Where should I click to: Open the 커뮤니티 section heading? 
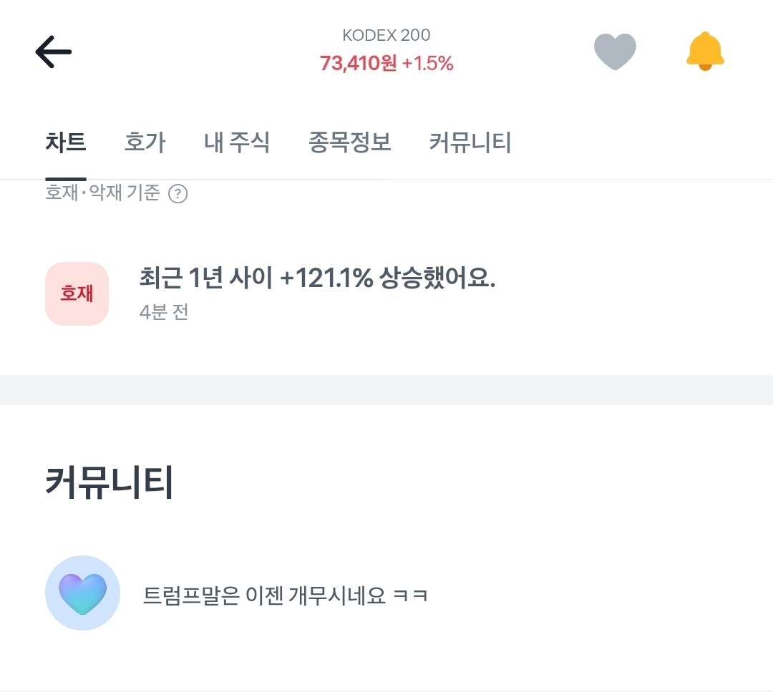tap(109, 482)
